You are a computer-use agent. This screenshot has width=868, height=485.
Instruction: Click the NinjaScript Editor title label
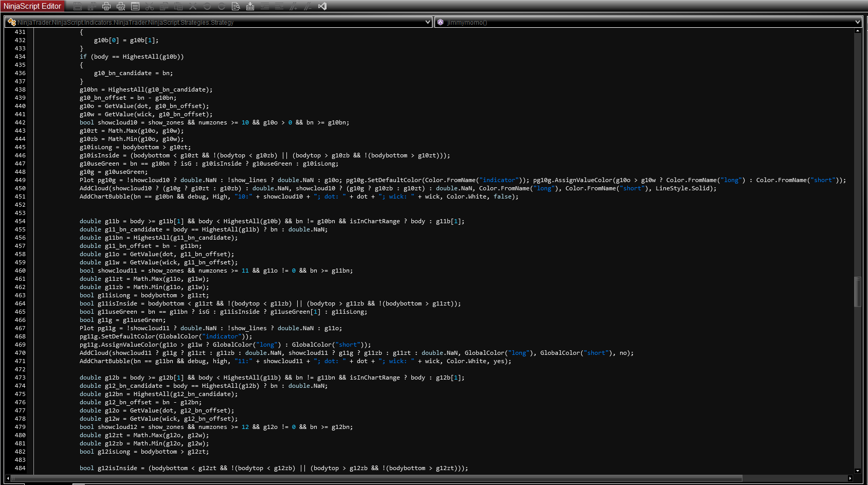click(x=32, y=6)
